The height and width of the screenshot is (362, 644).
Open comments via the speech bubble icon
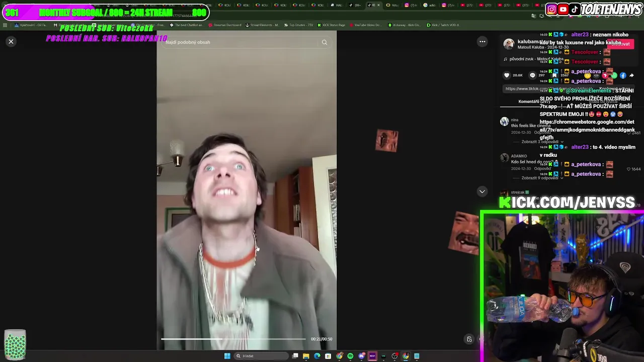click(x=532, y=75)
